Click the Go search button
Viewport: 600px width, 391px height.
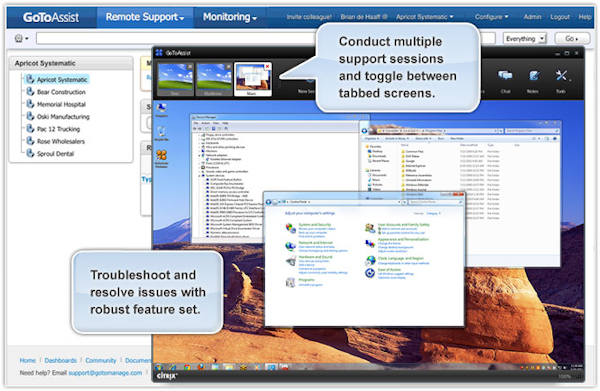click(x=572, y=39)
